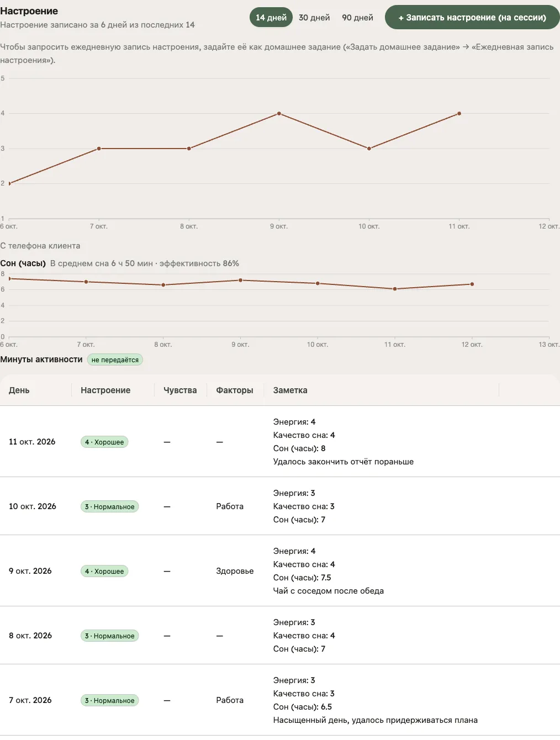Click 'Сон (часы): 7.5' in the 9 окт. row
The height and width of the screenshot is (740, 560).
302,578
